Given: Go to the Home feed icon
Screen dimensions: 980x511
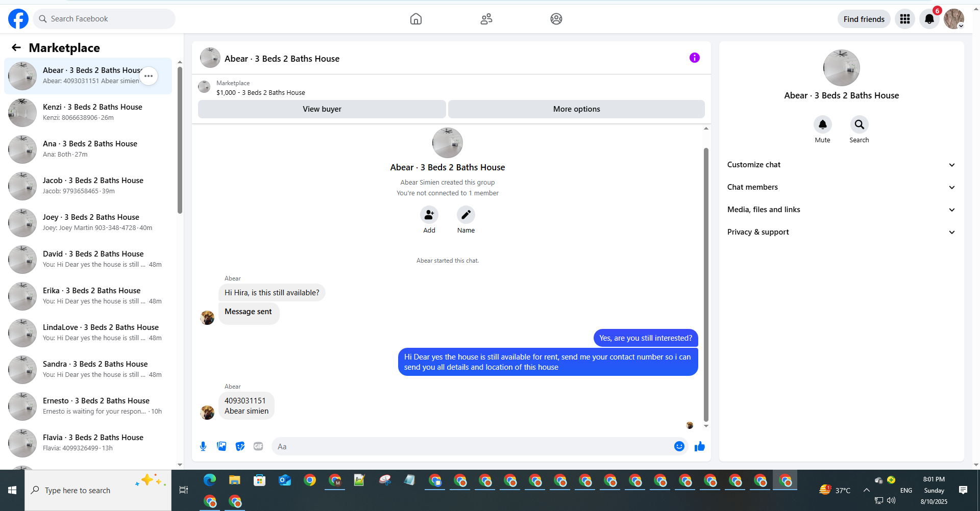Looking at the screenshot, I should tap(416, 19).
